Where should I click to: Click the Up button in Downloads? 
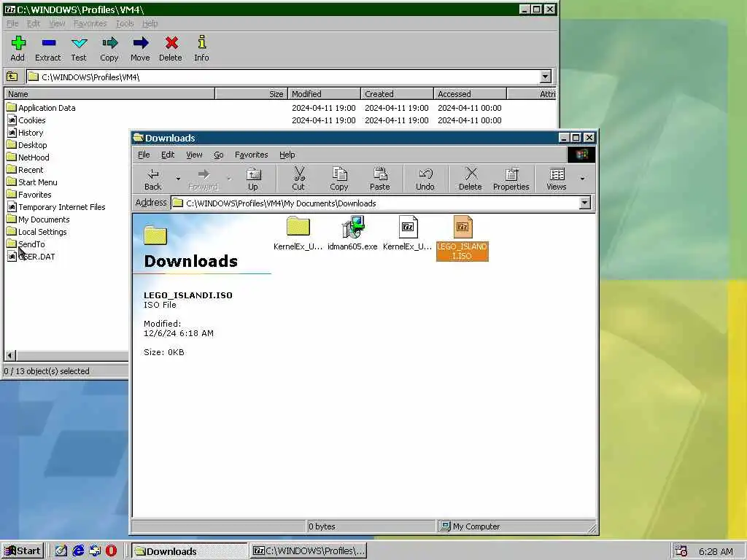coord(253,179)
